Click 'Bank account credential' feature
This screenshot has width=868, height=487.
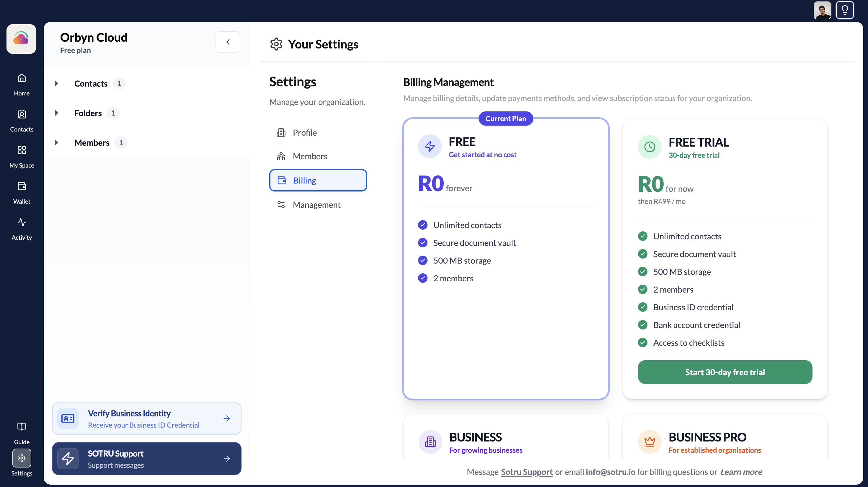696,325
